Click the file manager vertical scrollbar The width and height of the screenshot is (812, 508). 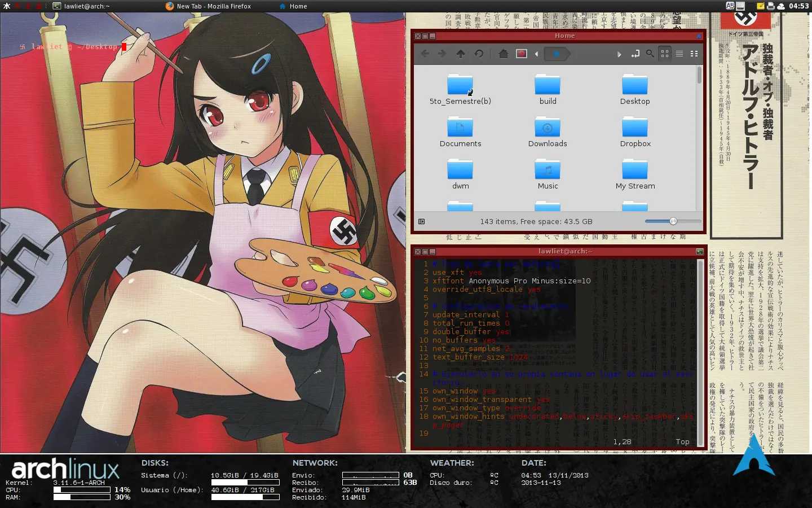tap(699, 138)
